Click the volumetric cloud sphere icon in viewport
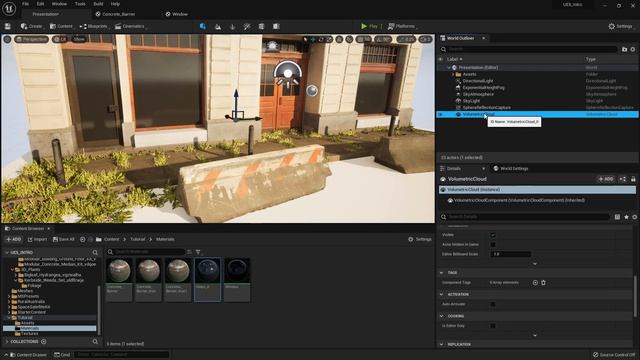Image resolution: width=640 pixels, height=360 pixels. coord(312,91)
